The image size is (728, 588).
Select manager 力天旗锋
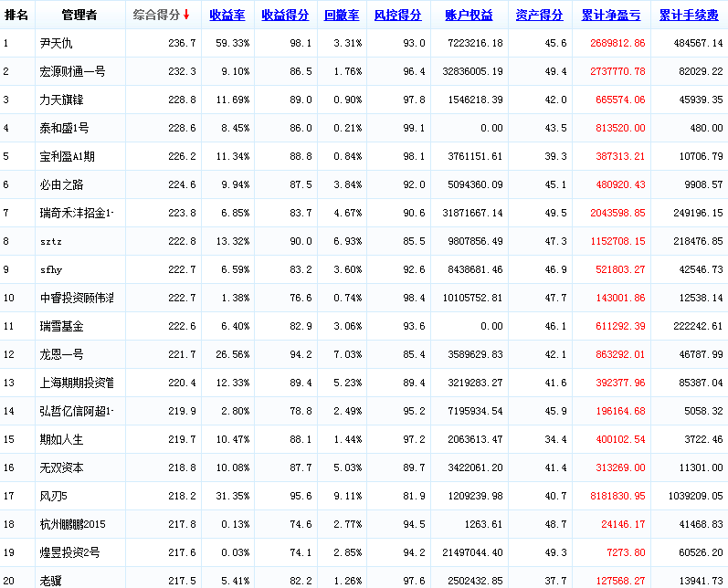click(x=61, y=100)
